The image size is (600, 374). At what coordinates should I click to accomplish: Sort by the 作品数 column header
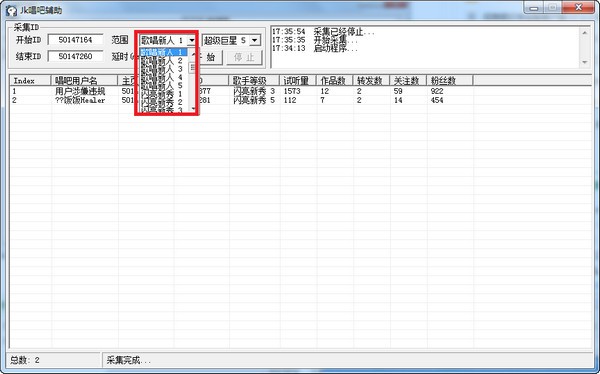pos(335,81)
